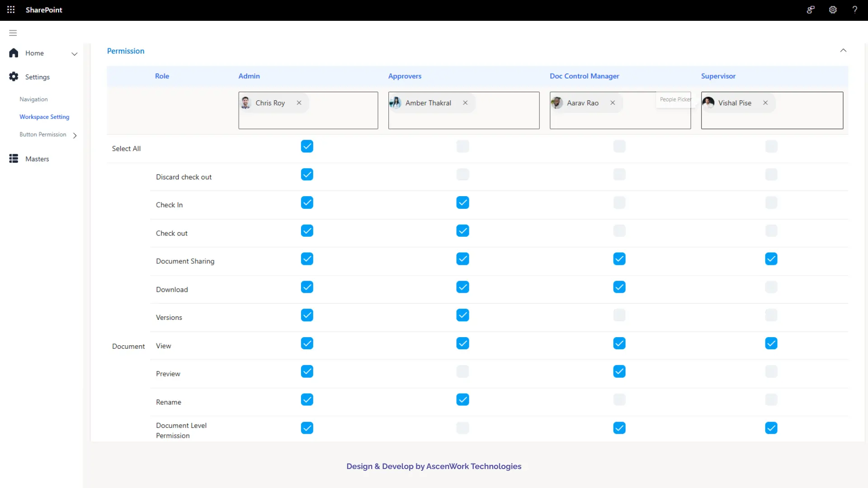Image resolution: width=868 pixels, height=488 pixels.
Task: Click Chris Roy's avatar picture
Action: [x=245, y=103]
